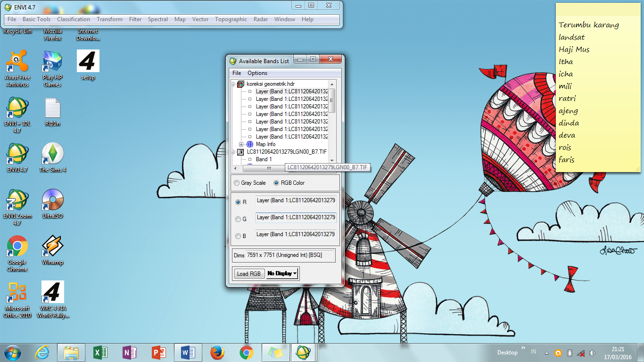The width and height of the screenshot is (644, 362).
Task: Open the Basic Tools menu in ENVI
Action: 36,19
